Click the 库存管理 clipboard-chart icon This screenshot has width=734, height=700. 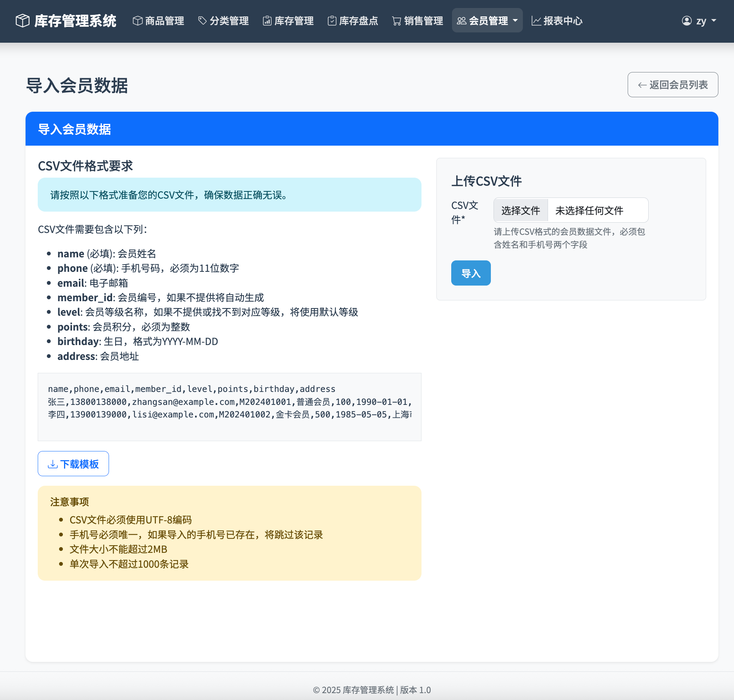[267, 21]
